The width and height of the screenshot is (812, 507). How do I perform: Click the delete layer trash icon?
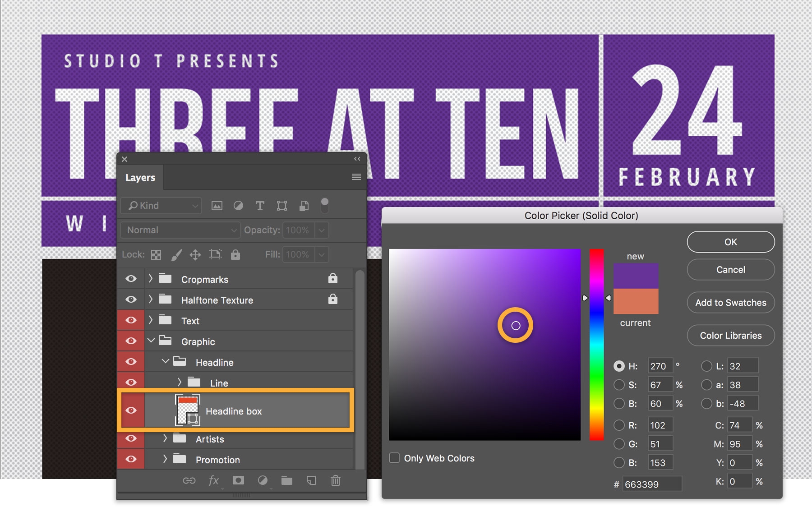(336, 481)
